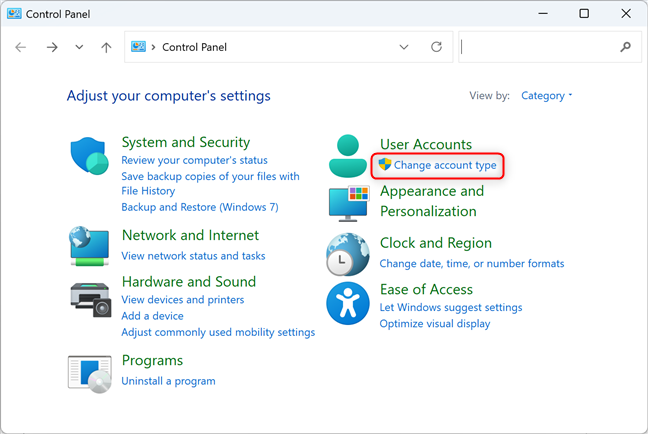Screen dimensions: 648x434
Task: Click Uninstall a program
Action: (x=168, y=381)
